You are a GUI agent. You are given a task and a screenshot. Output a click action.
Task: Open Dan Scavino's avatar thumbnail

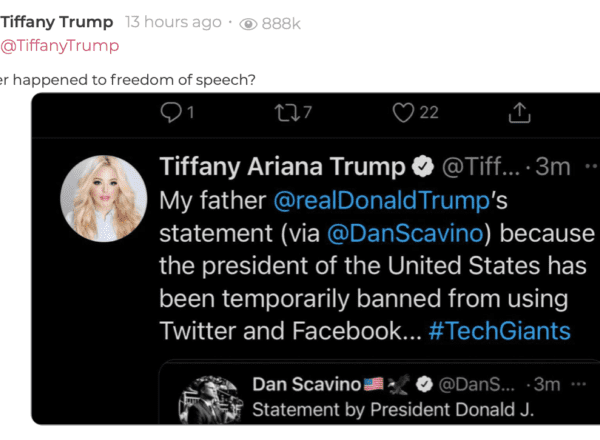click(213, 398)
